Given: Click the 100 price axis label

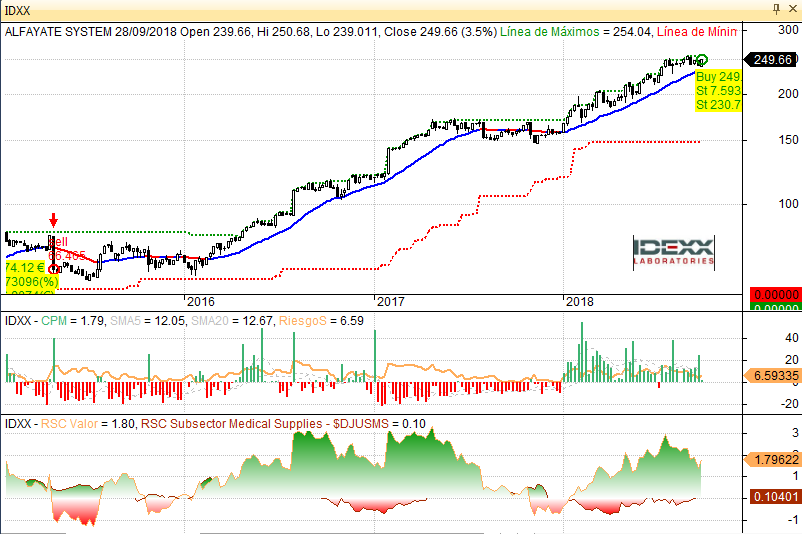Looking at the screenshot, I should coord(788,204).
